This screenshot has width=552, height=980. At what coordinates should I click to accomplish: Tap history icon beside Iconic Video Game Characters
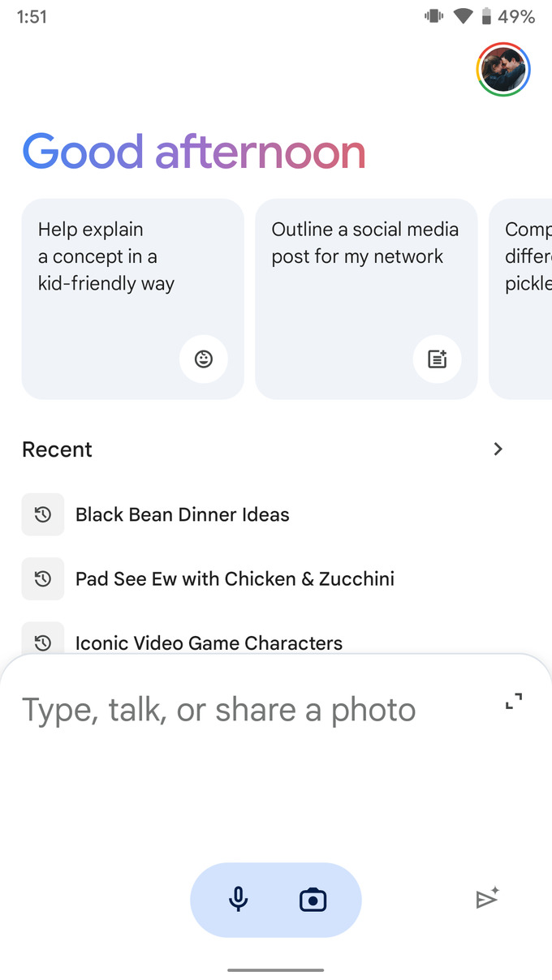43,642
